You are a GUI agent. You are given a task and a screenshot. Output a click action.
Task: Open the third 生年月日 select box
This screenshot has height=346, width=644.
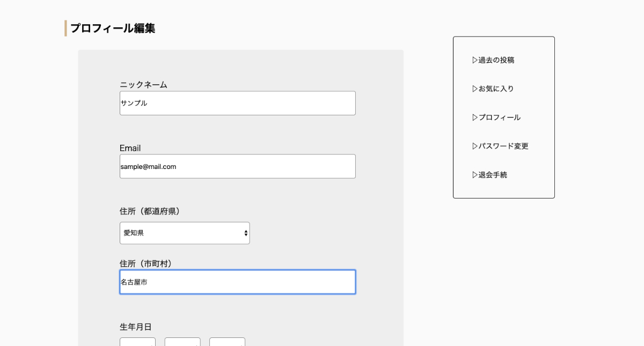point(227,342)
